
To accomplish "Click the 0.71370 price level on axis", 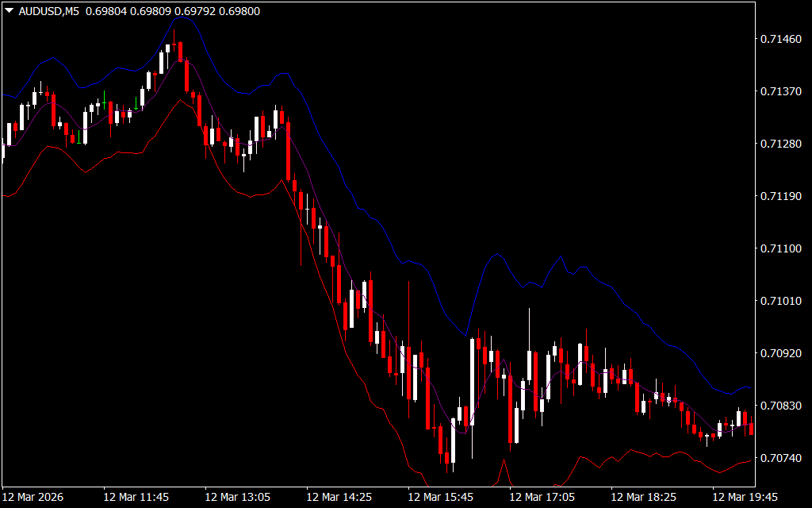I will [779, 91].
